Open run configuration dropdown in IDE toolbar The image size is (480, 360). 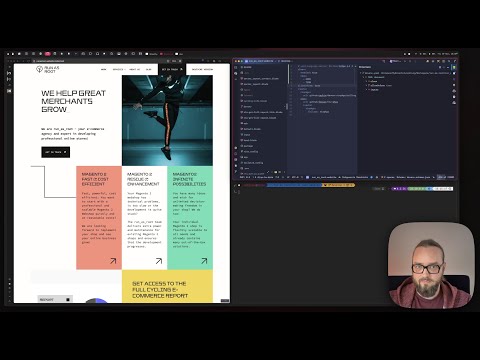(395, 61)
